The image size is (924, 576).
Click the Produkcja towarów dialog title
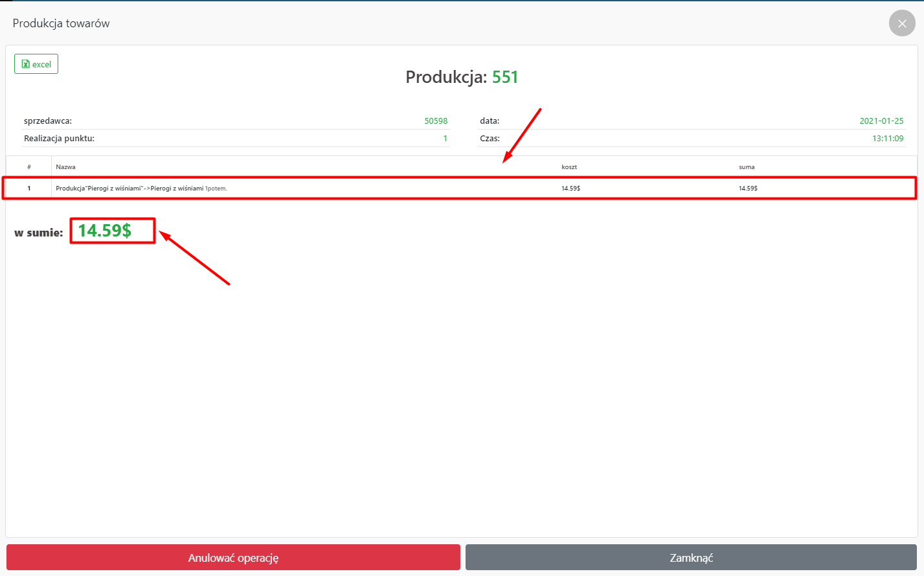pos(62,23)
